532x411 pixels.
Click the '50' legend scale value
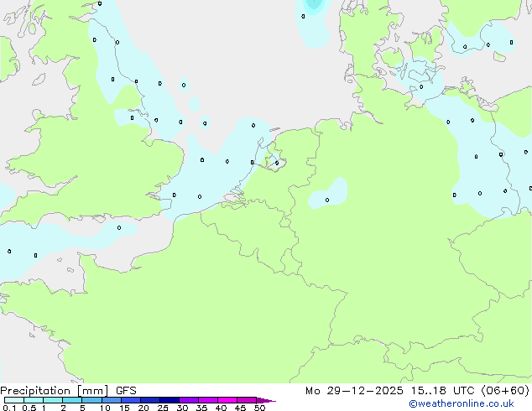[259, 408]
